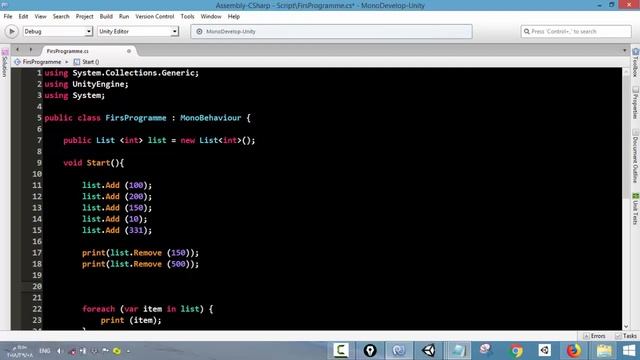Open the Solution side pad
640x360 pixels.
tap(5, 63)
